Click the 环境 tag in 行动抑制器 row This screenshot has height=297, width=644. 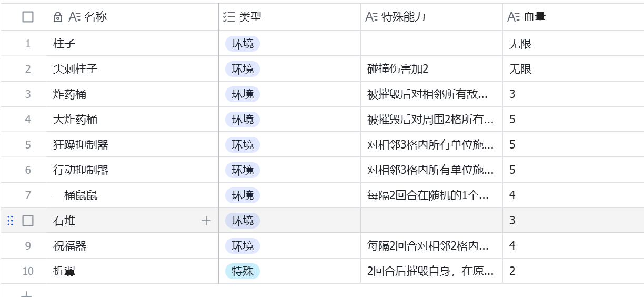click(x=243, y=170)
